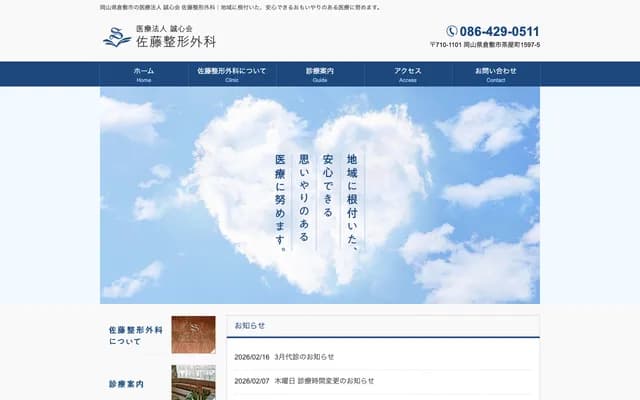Click the clinic address 〒710-1101 text
640x400 pixels.
(x=485, y=46)
